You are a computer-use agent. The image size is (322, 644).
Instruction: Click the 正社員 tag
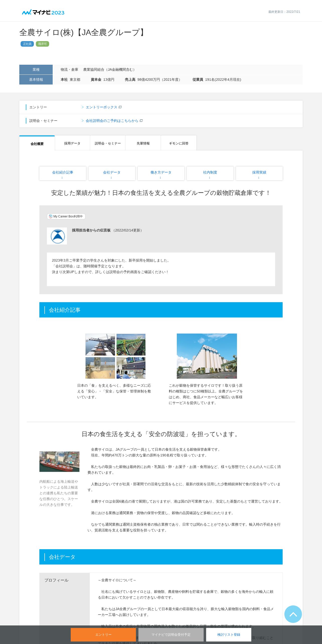click(x=27, y=44)
